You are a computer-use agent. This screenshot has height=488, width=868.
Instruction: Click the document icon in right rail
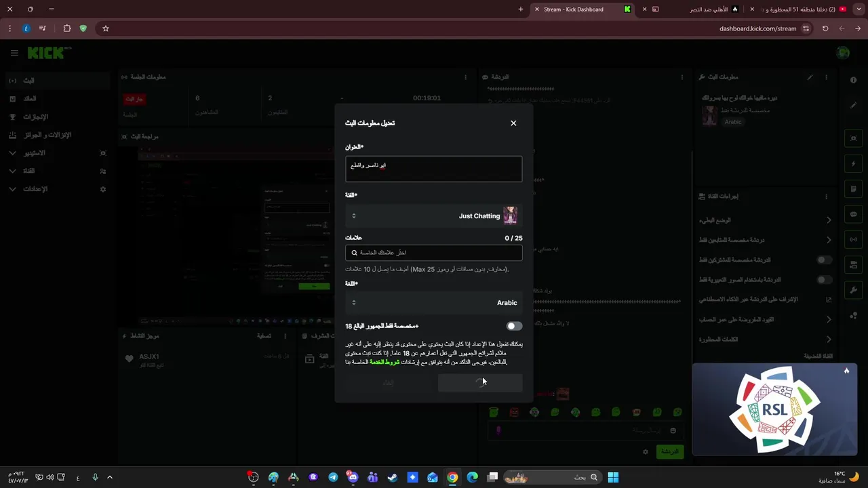click(x=853, y=189)
